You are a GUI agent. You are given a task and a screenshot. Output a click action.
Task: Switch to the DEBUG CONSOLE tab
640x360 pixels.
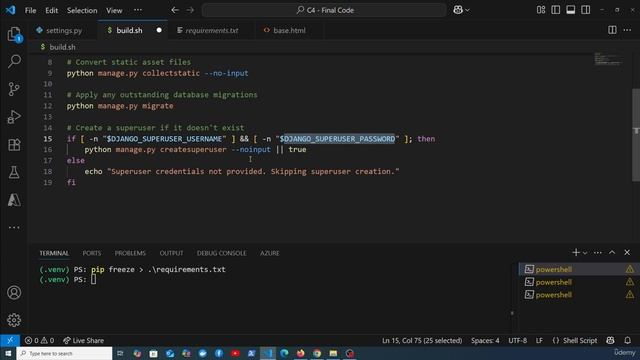(x=222, y=253)
